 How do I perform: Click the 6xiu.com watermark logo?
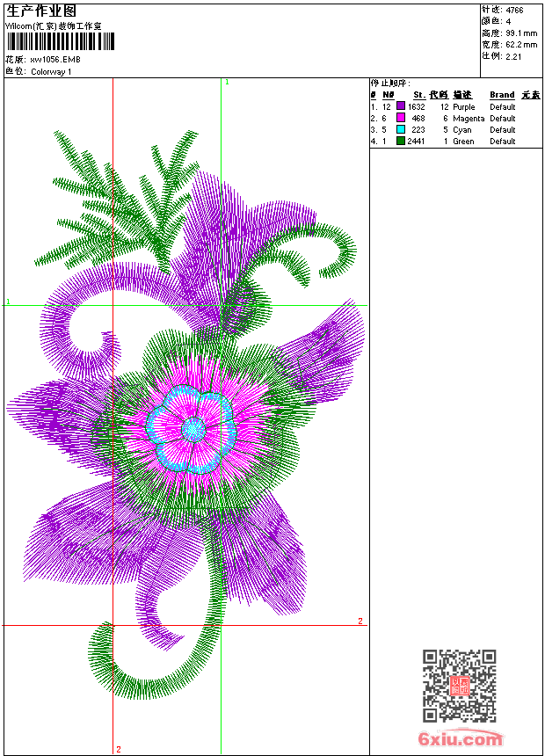[x=460, y=739]
